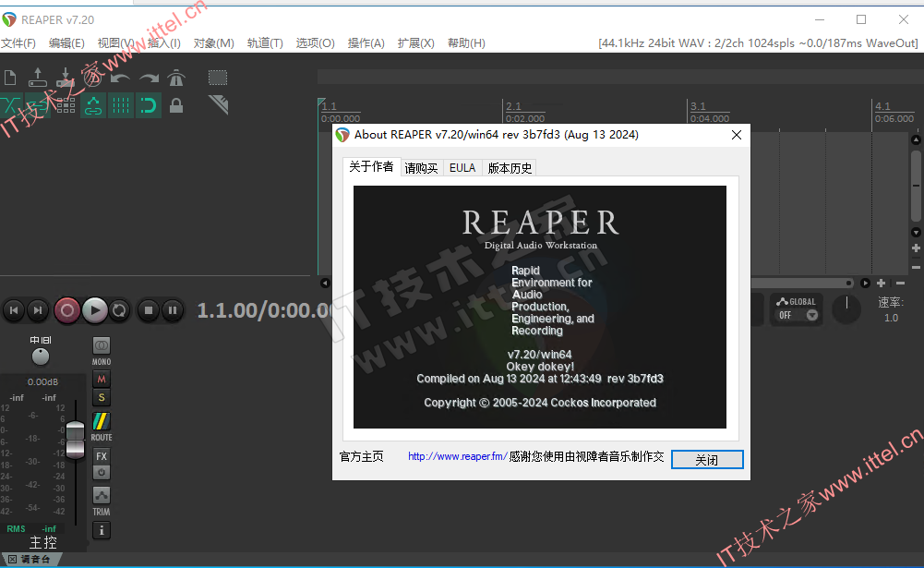Click 关闭 button in About dialog
The height and width of the screenshot is (568, 924).
[x=707, y=459]
